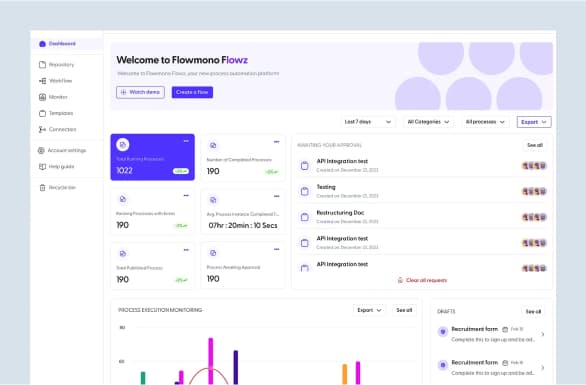The width and height of the screenshot is (586, 385).
Task: Open the outlined Export dropdown near filters
Action: (x=534, y=122)
